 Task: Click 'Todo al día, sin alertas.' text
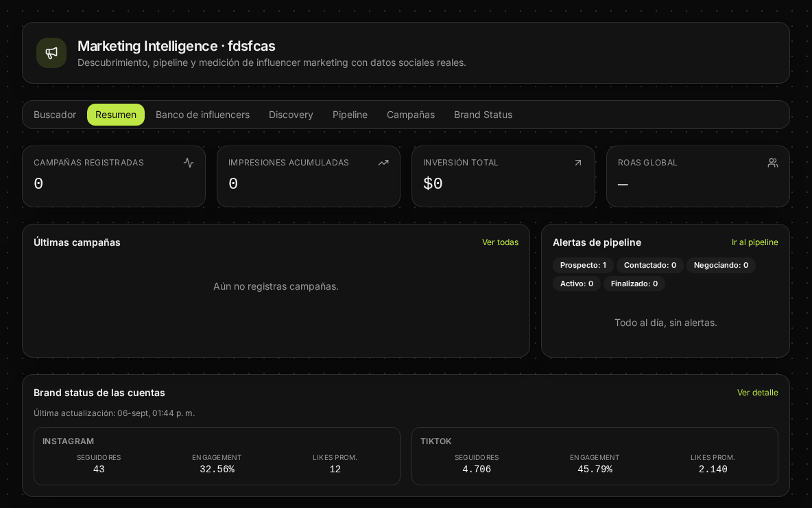(x=665, y=323)
